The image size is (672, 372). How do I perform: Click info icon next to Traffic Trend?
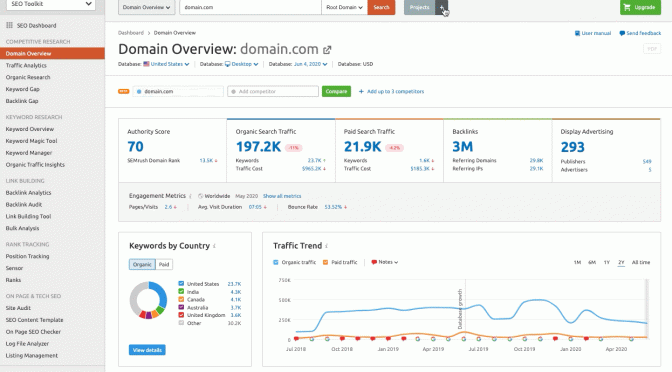pos(327,246)
